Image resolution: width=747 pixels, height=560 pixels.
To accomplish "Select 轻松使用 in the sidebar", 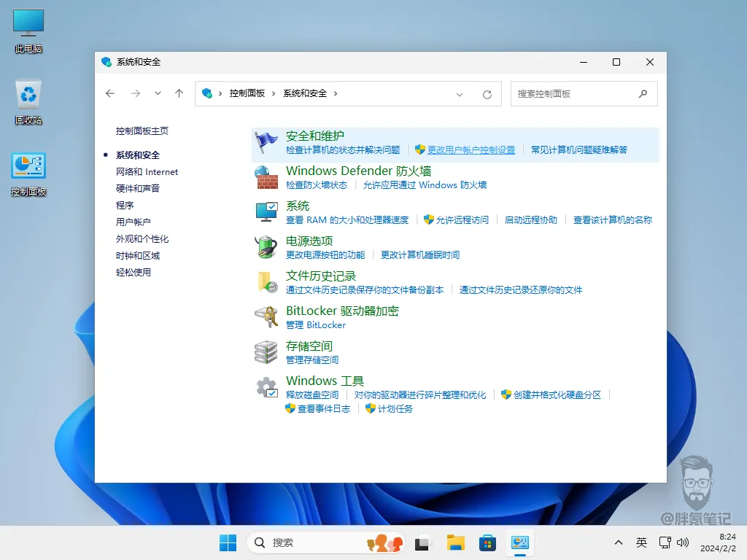I will 133,273.
